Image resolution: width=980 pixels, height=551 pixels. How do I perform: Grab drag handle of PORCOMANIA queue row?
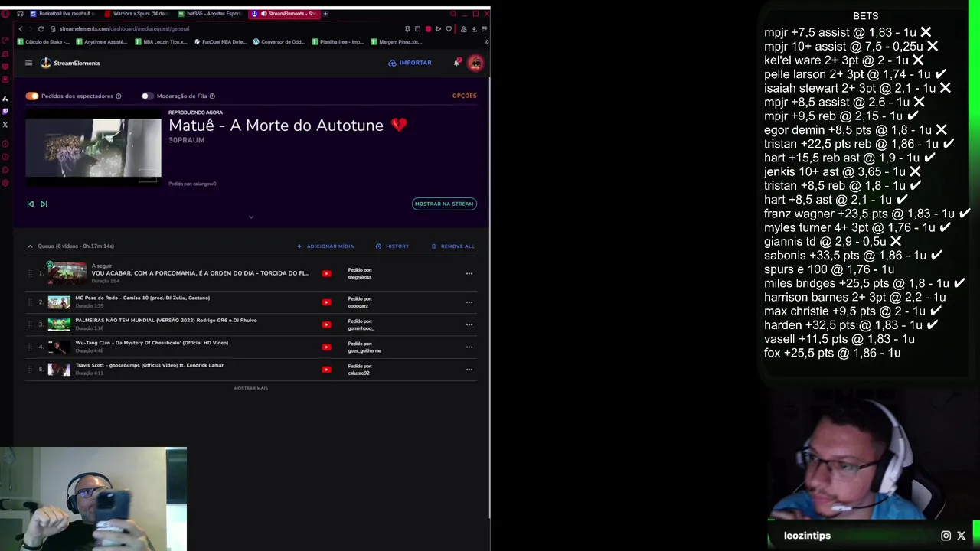pyautogui.click(x=30, y=273)
